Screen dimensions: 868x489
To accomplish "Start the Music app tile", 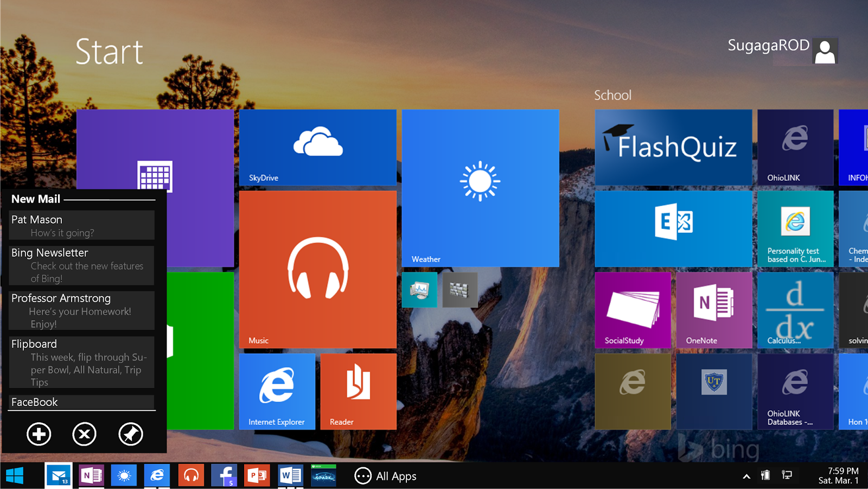I will 317,268.
